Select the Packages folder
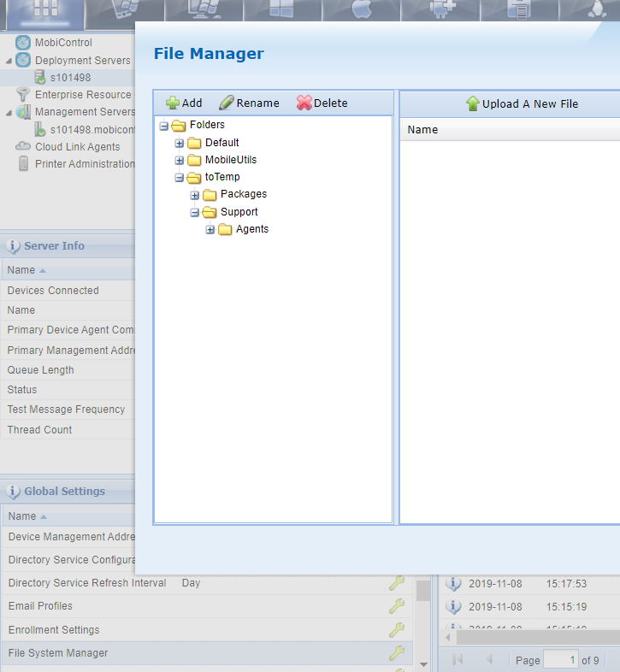This screenshot has width=620, height=672. pos(243,194)
